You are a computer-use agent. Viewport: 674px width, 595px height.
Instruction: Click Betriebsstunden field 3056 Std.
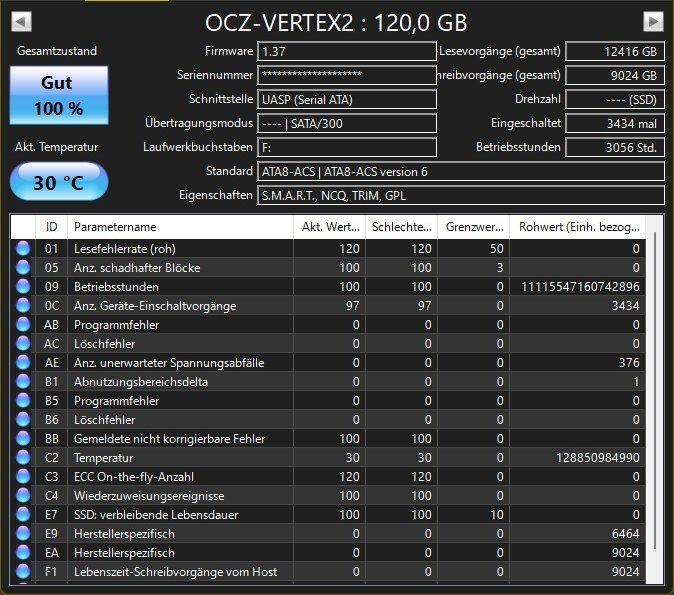(x=615, y=147)
